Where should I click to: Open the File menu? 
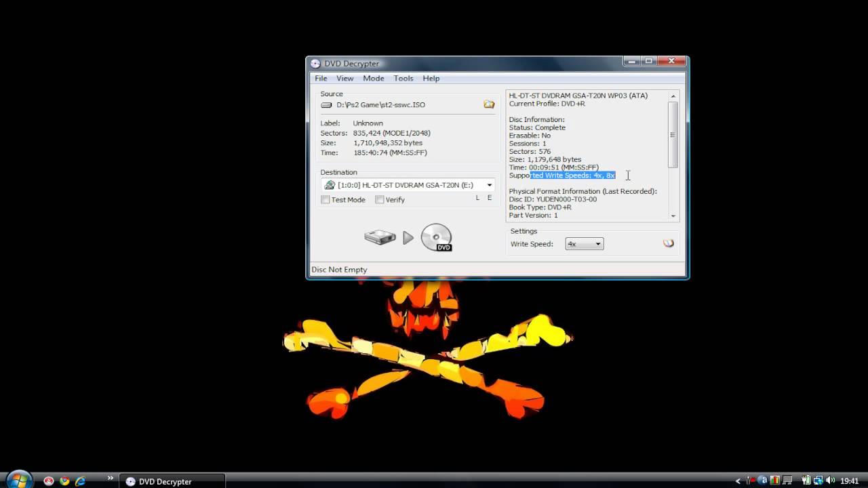click(x=321, y=79)
